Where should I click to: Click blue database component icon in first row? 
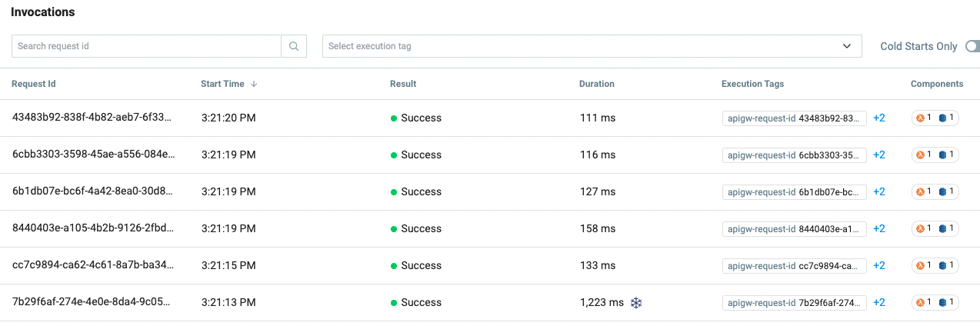point(942,118)
